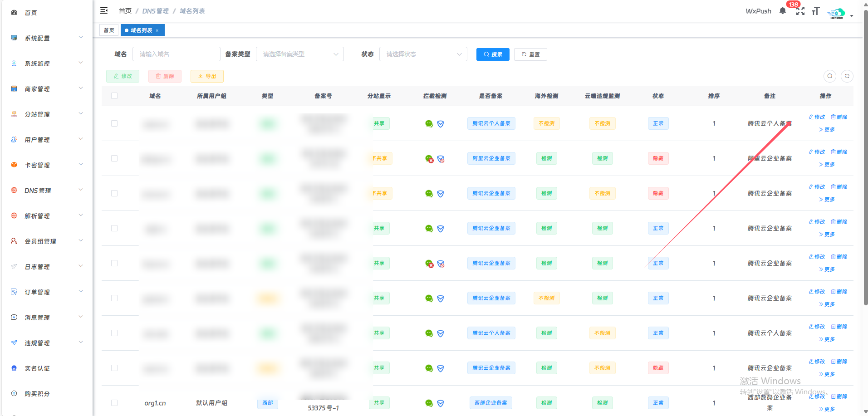The width and height of the screenshot is (868, 416).
Task: Focus the 域名 search input field
Action: [x=177, y=54]
